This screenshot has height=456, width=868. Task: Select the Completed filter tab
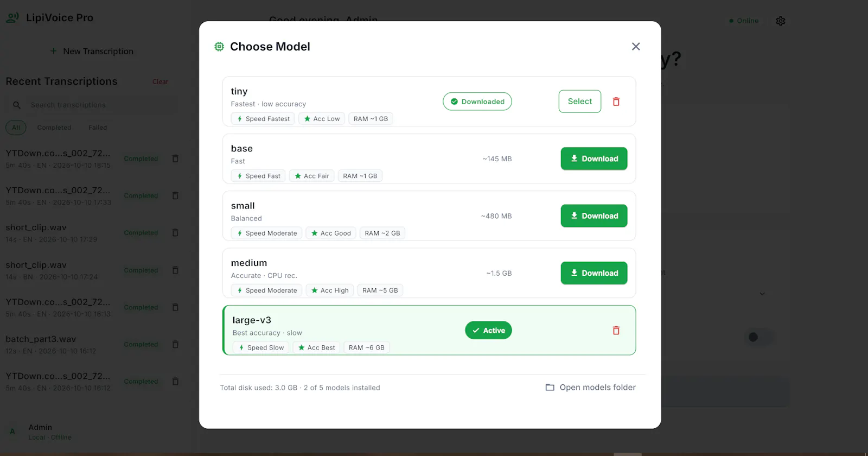(54, 128)
